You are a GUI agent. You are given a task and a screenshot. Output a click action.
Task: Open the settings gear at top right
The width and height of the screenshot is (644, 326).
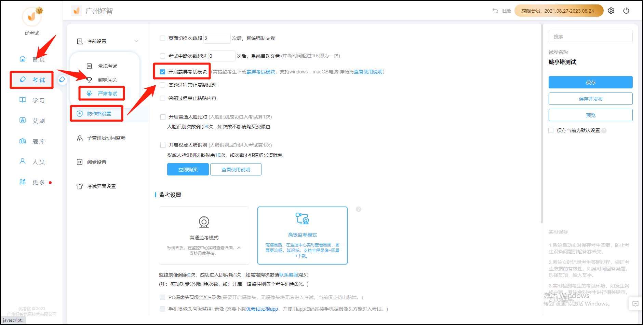[x=611, y=11]
